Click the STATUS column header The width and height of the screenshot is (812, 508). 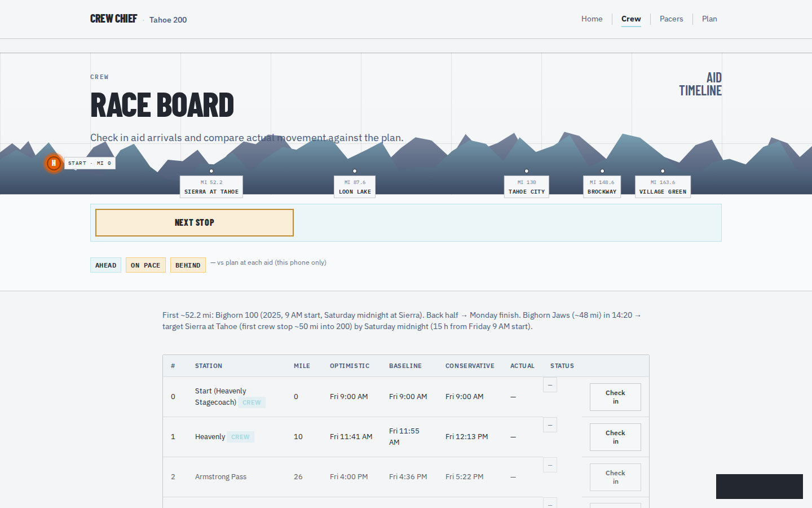(x=562, y=366)
